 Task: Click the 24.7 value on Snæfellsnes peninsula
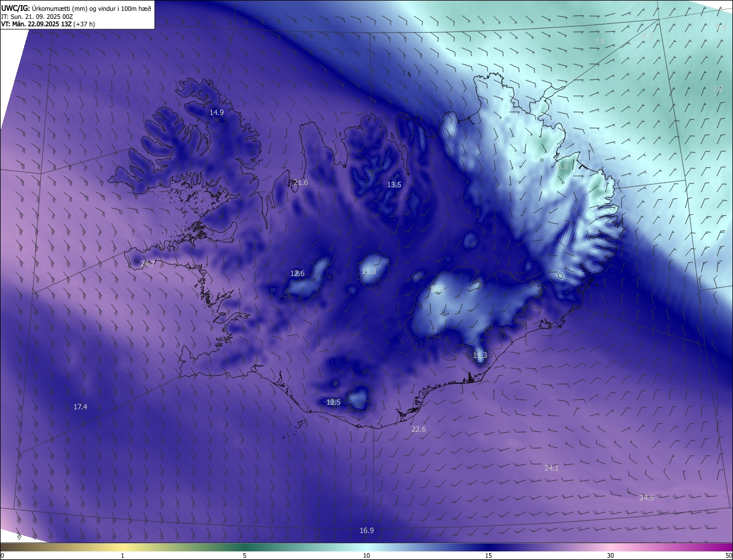[147, 264]
